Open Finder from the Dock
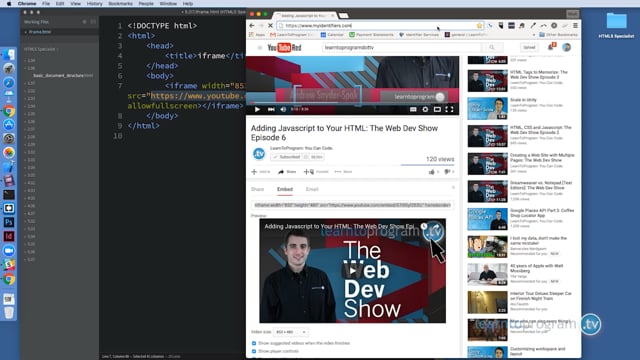Image resolution: width=640 pixels, height=360 pixels. point(9,55)
